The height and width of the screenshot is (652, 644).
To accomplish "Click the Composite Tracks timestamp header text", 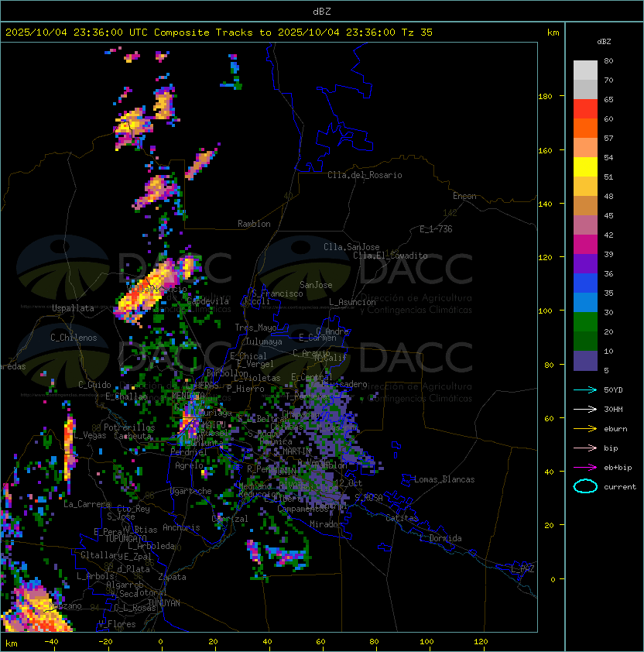I will click(219, 33).
